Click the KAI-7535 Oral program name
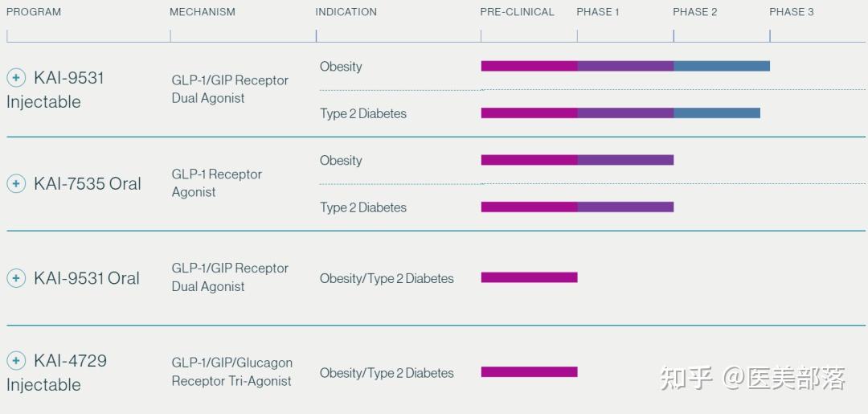 pos(87,183)
